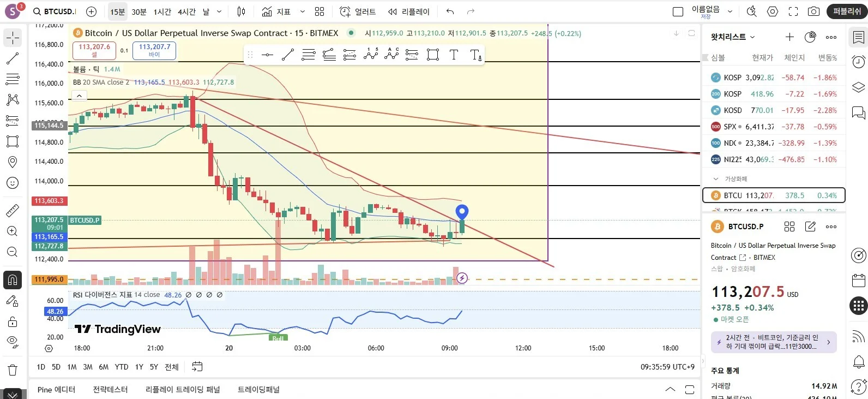Screen dimensions: 868x399
Task: Redo the last chart action
Action: click(471, 11)
